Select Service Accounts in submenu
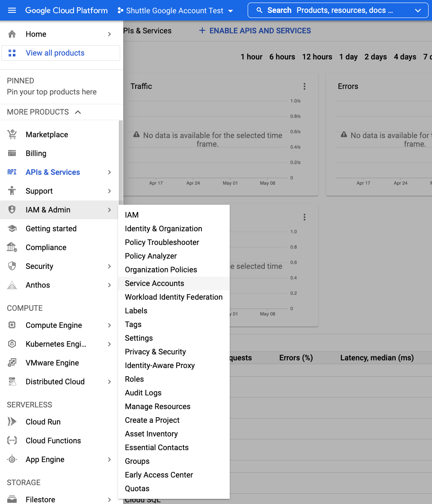 (x=174, y=283)
